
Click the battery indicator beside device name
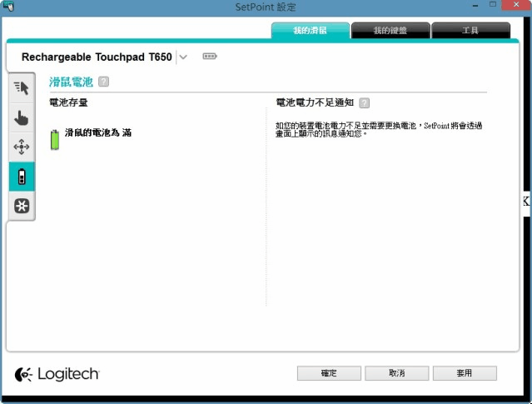click(x=210, y=57)
